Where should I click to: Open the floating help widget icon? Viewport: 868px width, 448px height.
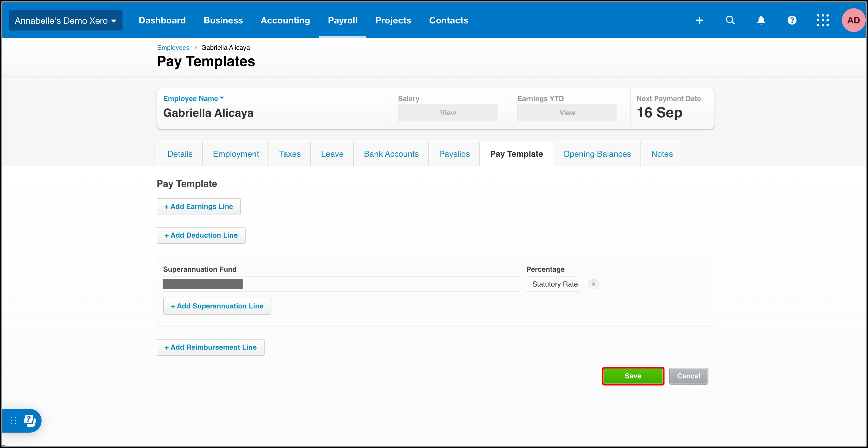click(30, 420)
